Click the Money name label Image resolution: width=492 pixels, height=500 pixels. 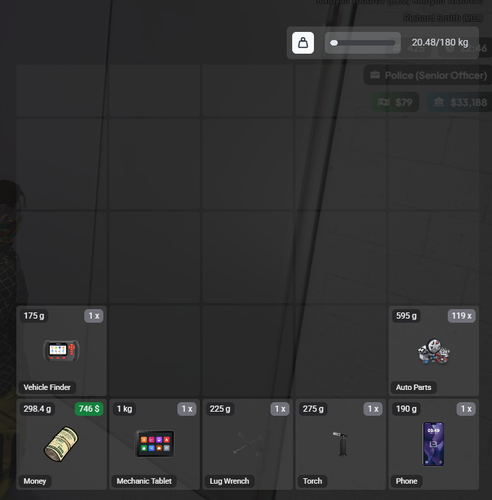[x=35, y=481]
